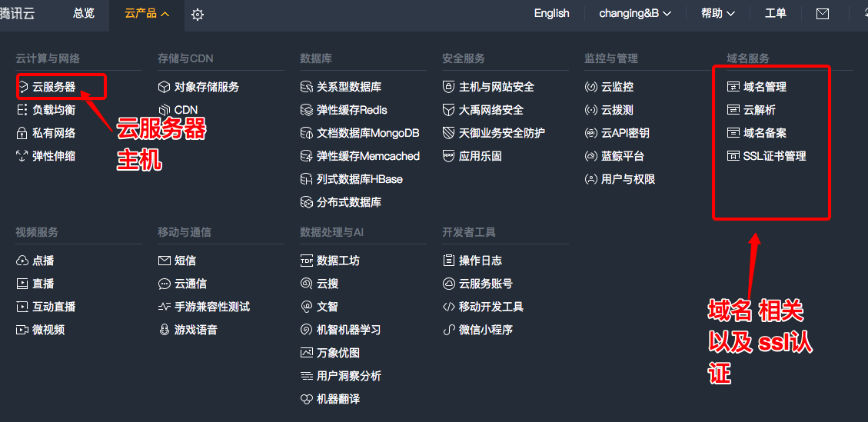This screenshot has height=422, width=868.
Task: Click the 主机与网站安全 shield icon
Action: tap(448, 87)
